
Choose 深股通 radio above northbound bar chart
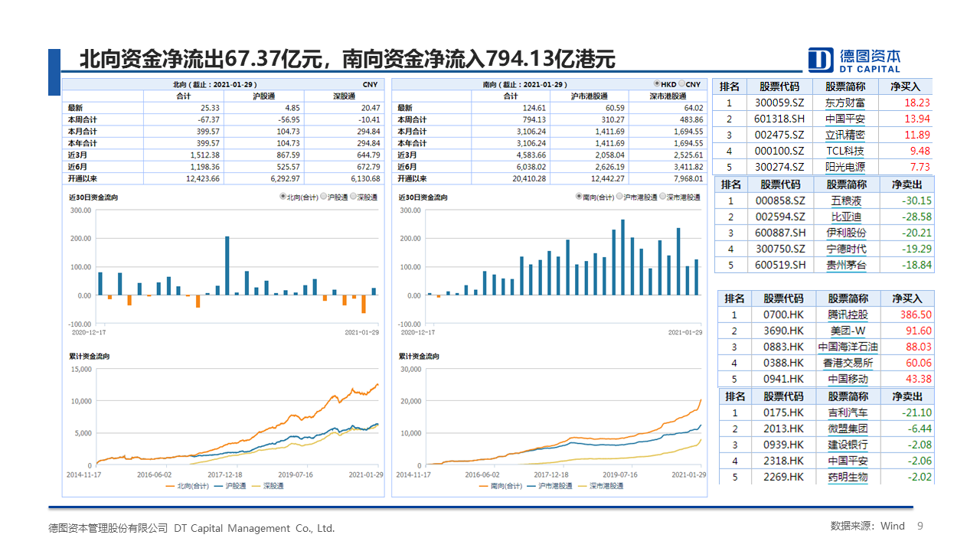[x=354, y=197]
